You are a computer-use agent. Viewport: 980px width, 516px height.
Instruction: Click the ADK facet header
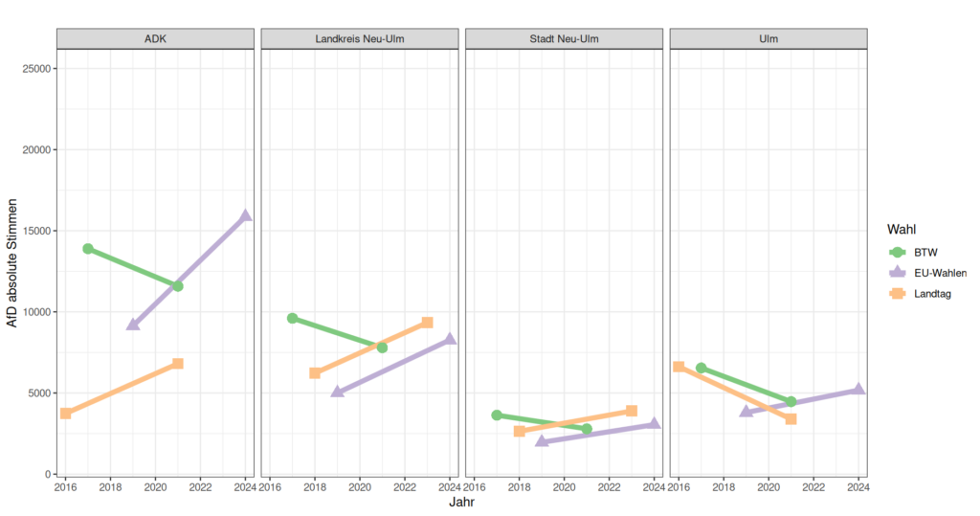(x=156, y=39)
